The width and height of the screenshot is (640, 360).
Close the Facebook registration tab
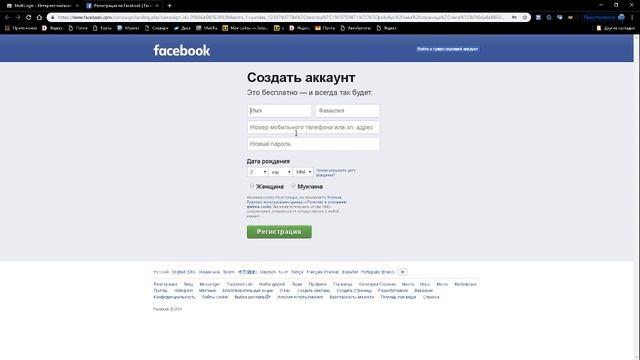point(157,6)
